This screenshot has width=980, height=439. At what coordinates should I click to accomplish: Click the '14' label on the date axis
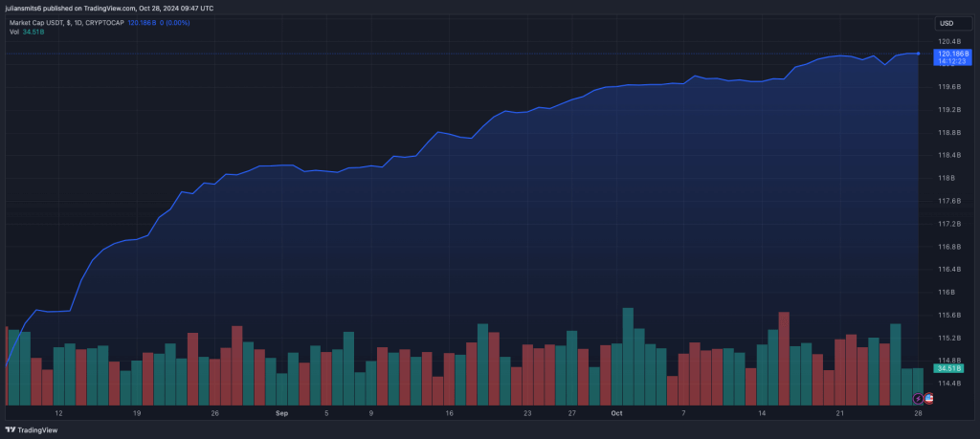pos(762,413)
